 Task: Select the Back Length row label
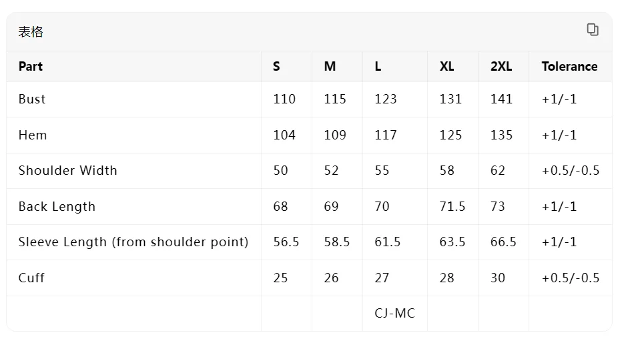[x=57, y=207]
